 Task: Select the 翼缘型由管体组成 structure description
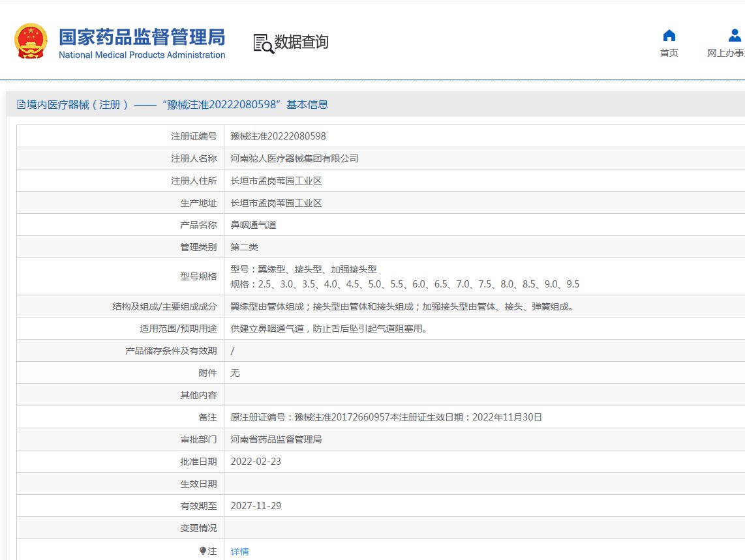point(403,307)
